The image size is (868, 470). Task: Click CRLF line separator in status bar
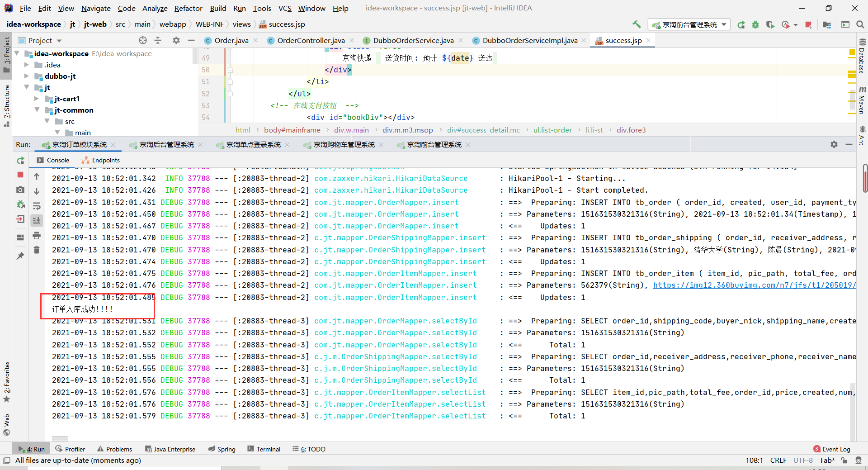tap(778, 461)
